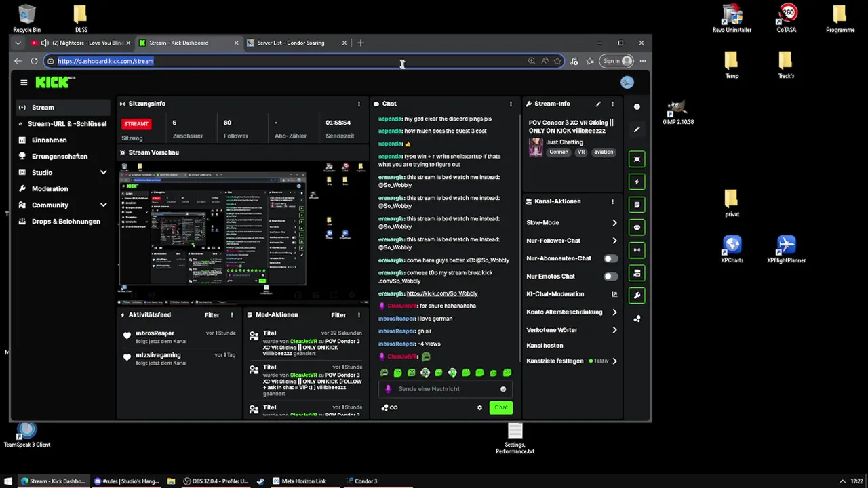Open Stream-Info three-dot menu
Screen dimensions: 868x488
(x=612, y=104)
